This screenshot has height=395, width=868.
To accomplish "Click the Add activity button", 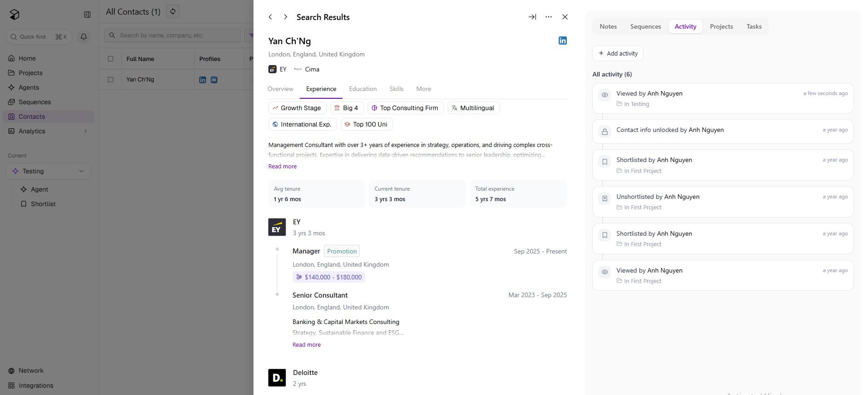I will point(618,53).
